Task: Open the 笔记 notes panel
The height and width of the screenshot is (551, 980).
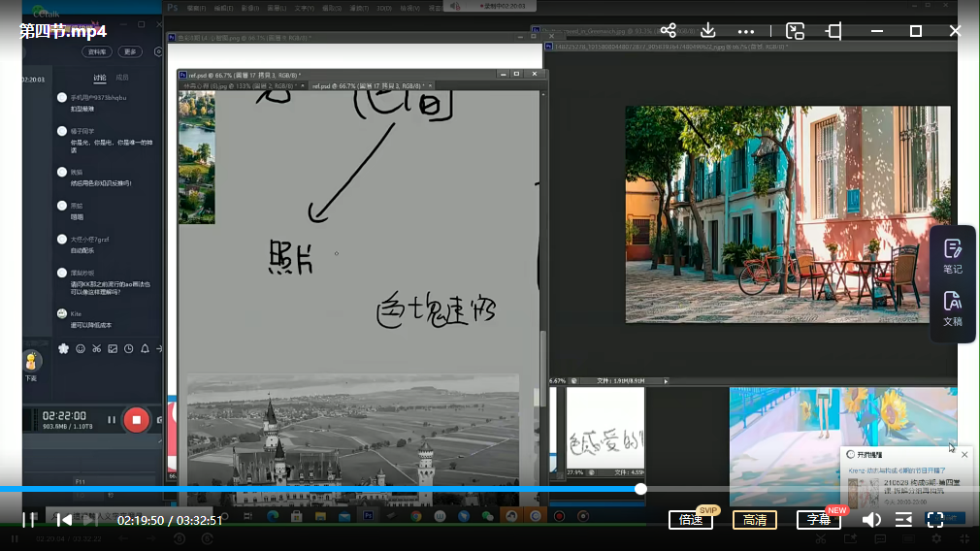Action: tap(953, 256)
